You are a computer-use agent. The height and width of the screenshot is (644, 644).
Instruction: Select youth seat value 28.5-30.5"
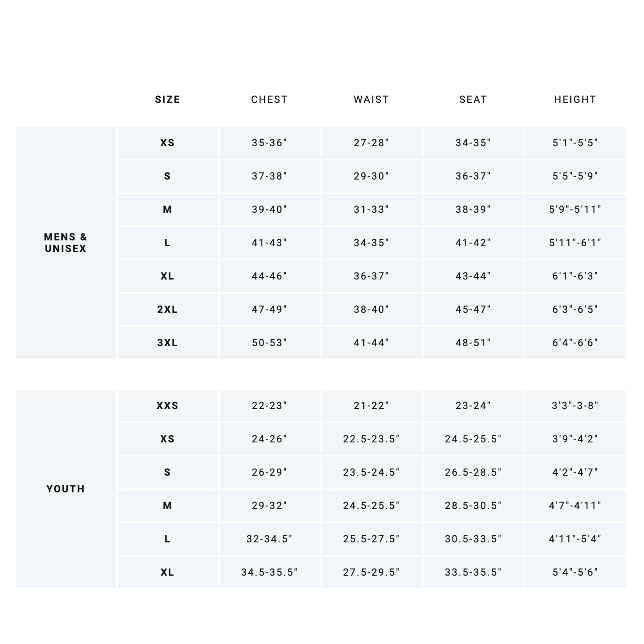pyautogui.click(x=473, y=506)
